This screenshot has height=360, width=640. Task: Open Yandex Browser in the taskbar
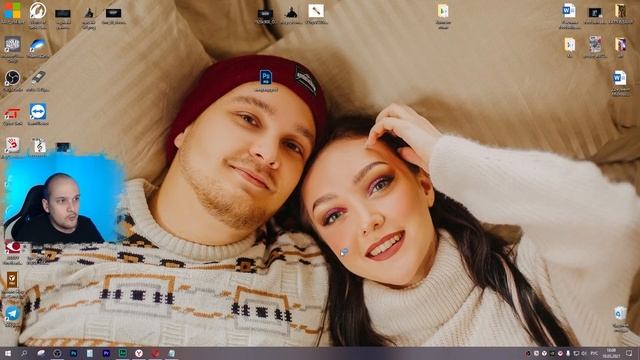point(139,353)
